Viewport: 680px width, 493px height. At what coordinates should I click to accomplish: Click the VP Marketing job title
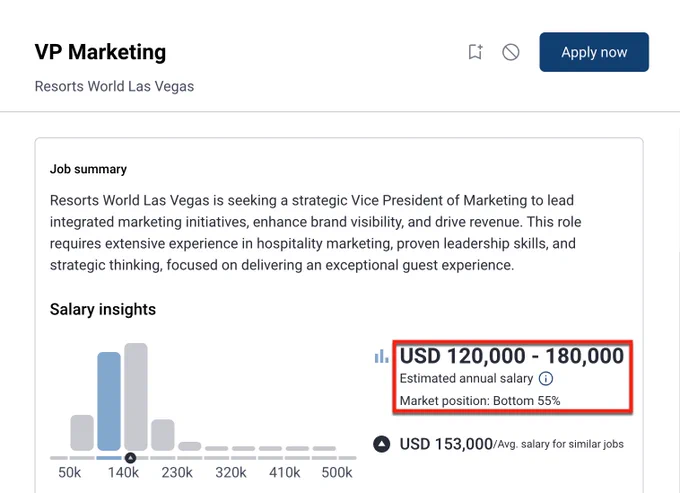coord(100,52)
